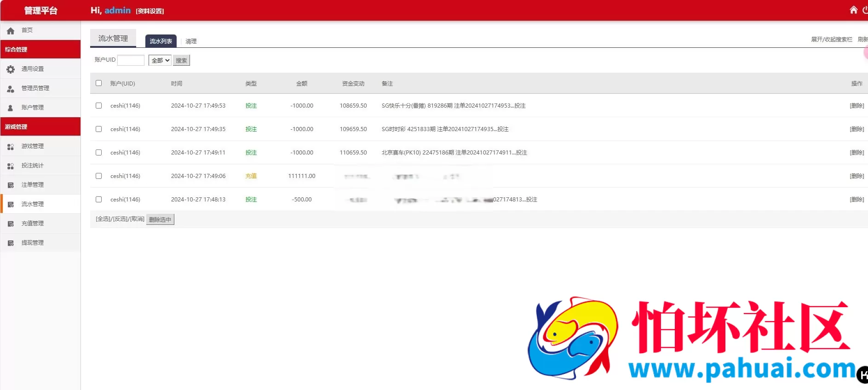This screenshot has height=390, width=868.
Task: Click the person icon for 账户管理
Action: [11, 108]
